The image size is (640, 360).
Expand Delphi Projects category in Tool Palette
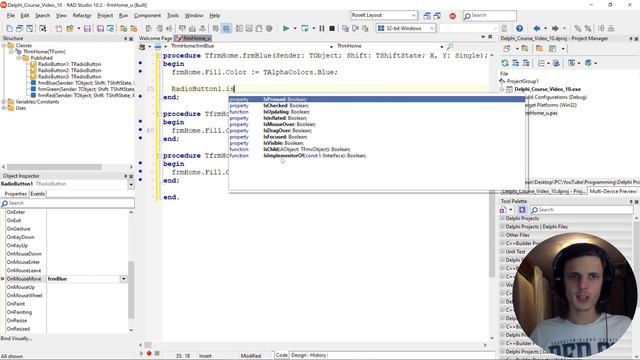(502, 219)
